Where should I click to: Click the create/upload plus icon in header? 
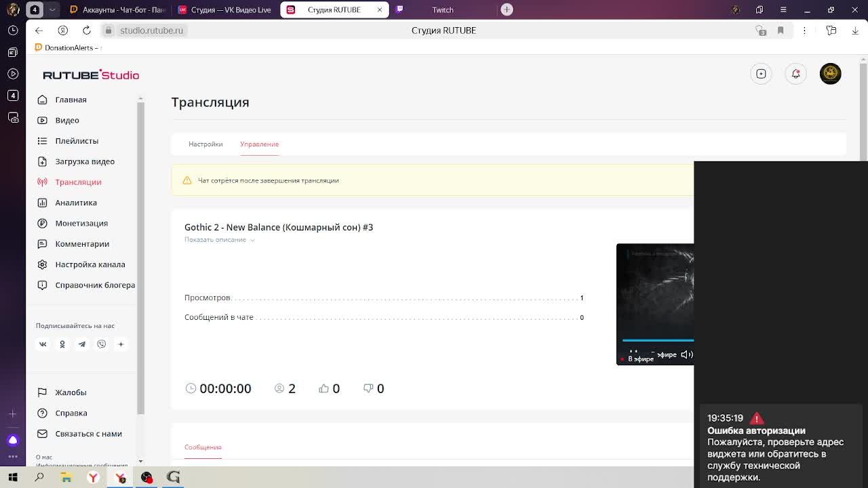761,74
